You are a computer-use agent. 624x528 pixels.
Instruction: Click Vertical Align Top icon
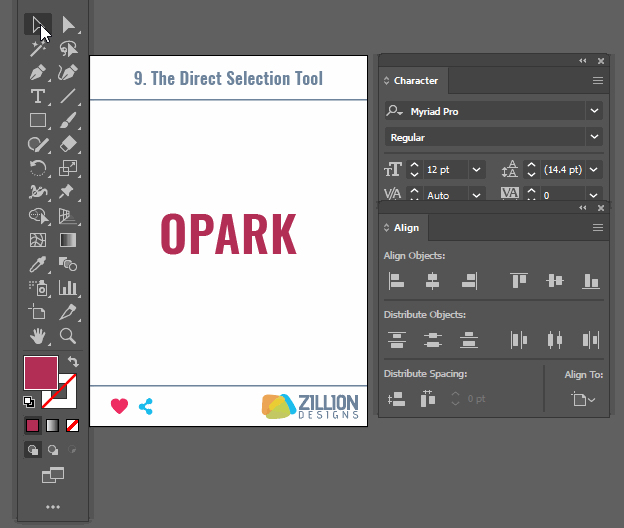click(x=518, y=281)
